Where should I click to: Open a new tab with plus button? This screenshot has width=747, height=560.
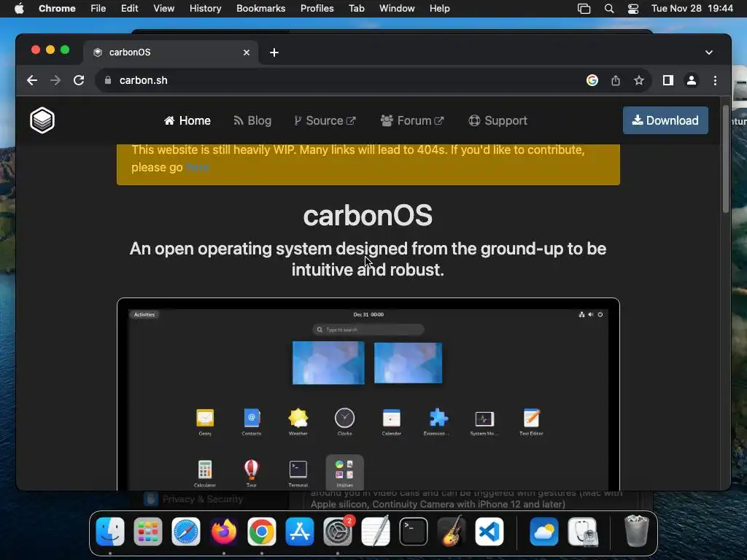pyautogui.click(x=274, y=52)
